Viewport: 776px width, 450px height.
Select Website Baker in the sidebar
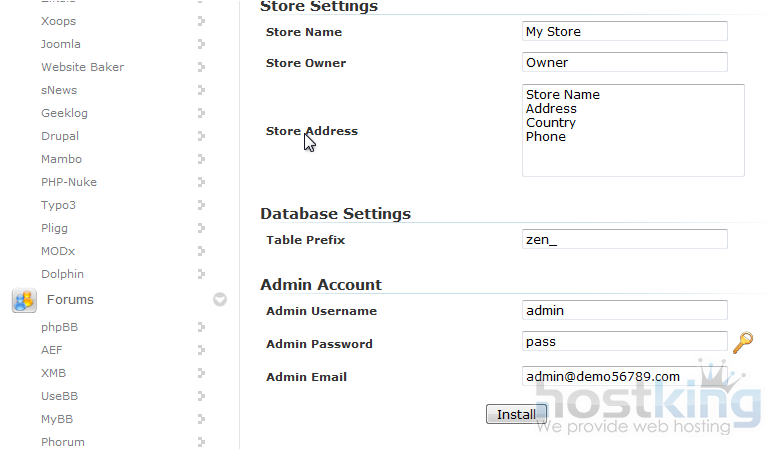82,67
